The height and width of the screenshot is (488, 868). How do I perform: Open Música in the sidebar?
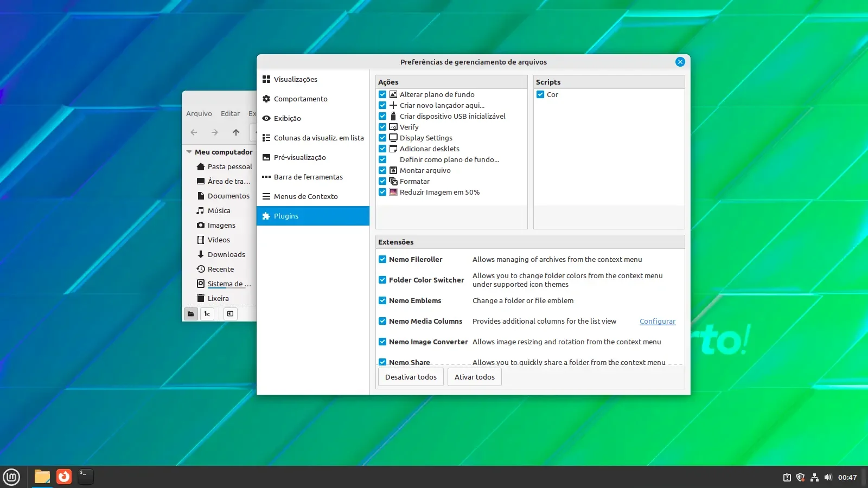[220, 210]
